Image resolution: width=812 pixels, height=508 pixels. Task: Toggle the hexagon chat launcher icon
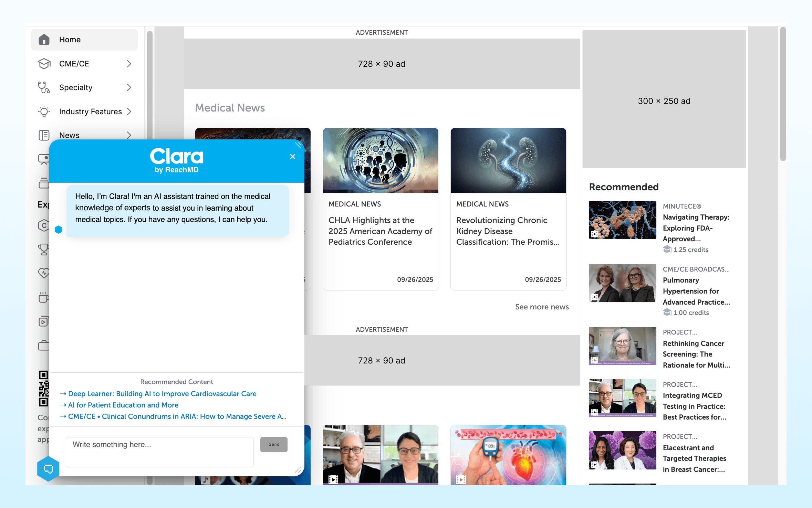tap(48, 468)
